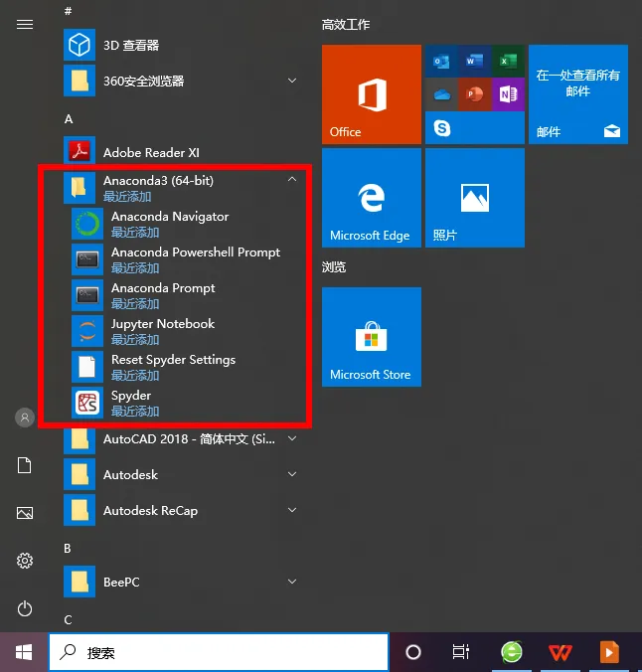Image resolution: width=642 pixels, height=672 pixels.
Task: Open Settings via the gear icon
Action: coord(25,561)
